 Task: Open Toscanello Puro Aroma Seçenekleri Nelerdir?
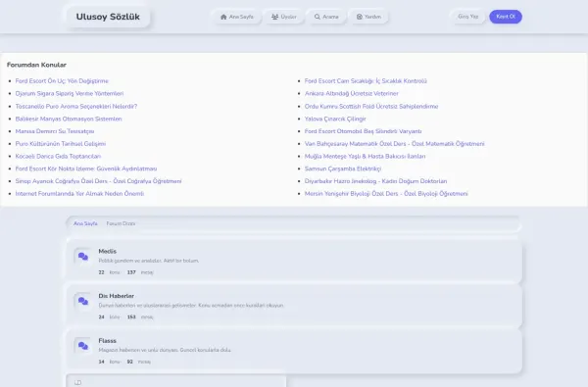76,106
